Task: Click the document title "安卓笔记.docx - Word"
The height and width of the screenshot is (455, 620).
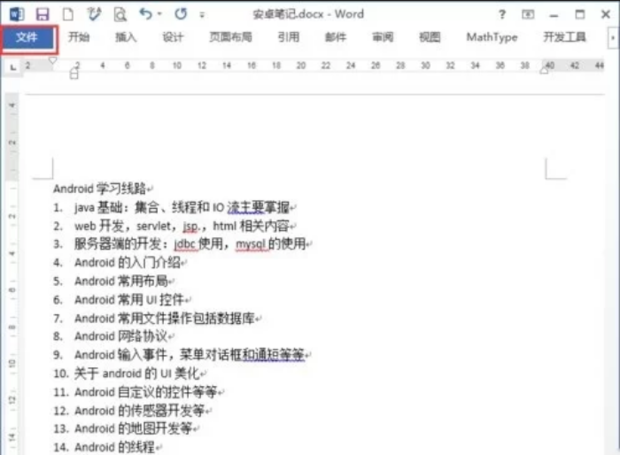Action: click(x=308, y=14)
